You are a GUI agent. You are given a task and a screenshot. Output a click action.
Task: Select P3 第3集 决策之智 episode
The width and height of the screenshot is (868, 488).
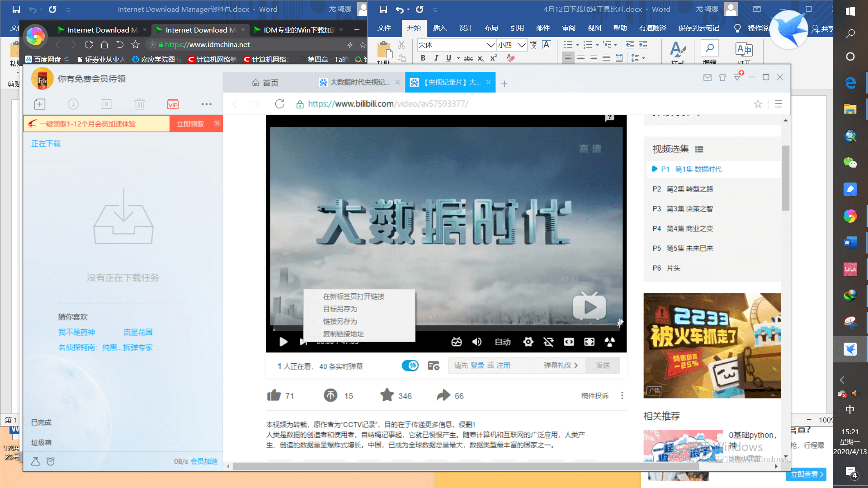(713, 209)
